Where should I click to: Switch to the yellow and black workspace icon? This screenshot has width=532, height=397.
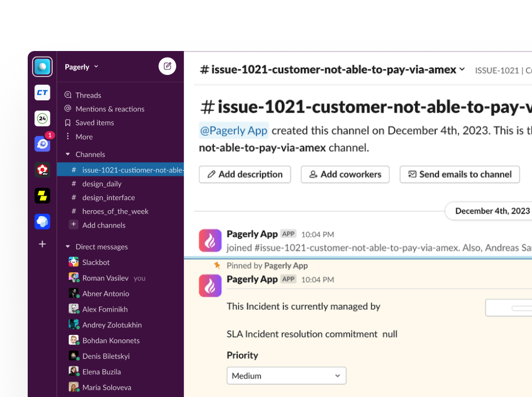[x=43, y=196]
